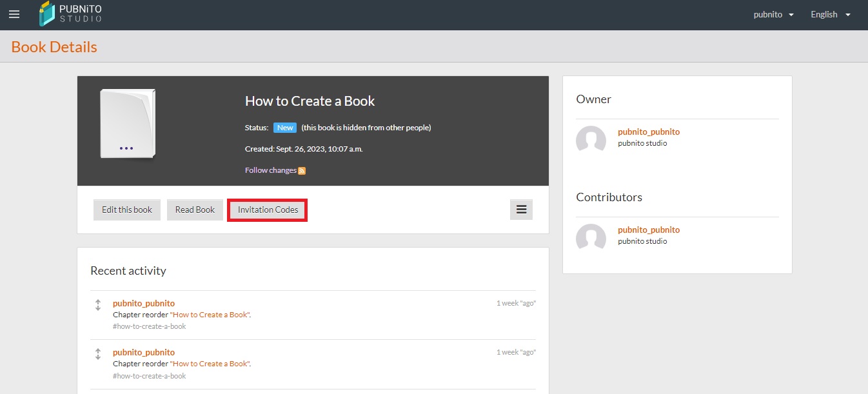Click pubnito_pubnito username in second activity entry
Image resolution: width=868 pixels, height=394 pixels.
(x=144, y=352)
